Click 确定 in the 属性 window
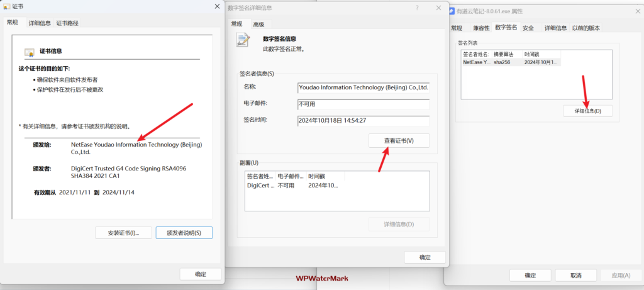Screen dimensions: 644x290 point(530,275)
